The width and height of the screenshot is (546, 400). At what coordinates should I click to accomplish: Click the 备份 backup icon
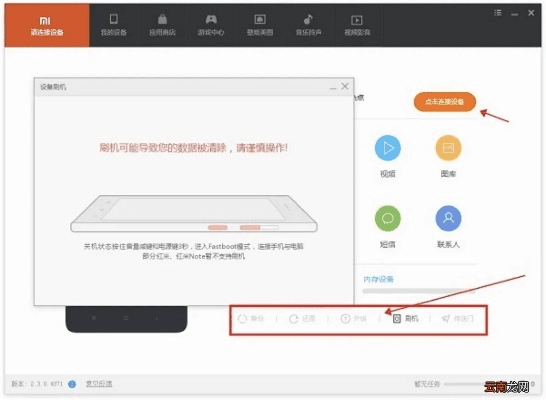242,319
